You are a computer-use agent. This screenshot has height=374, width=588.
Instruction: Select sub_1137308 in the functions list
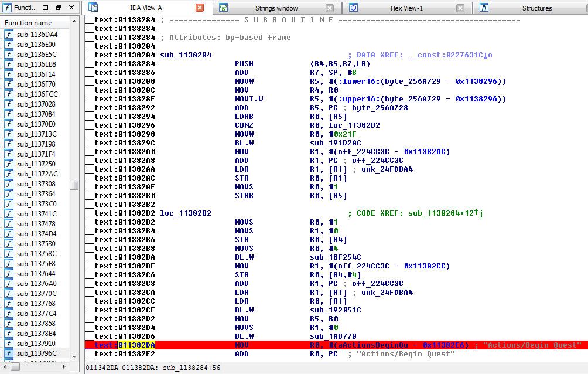pyautogui.click(x=36, y=184)
